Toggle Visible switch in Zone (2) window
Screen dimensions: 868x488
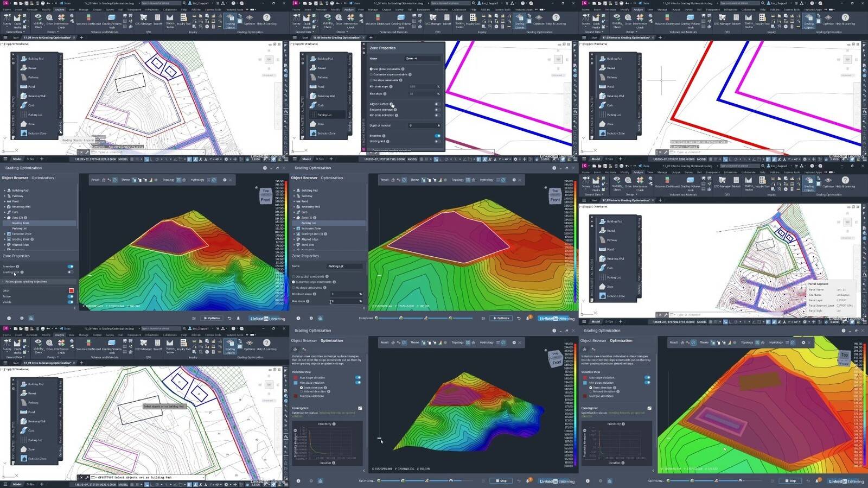(x=70, y=302)
